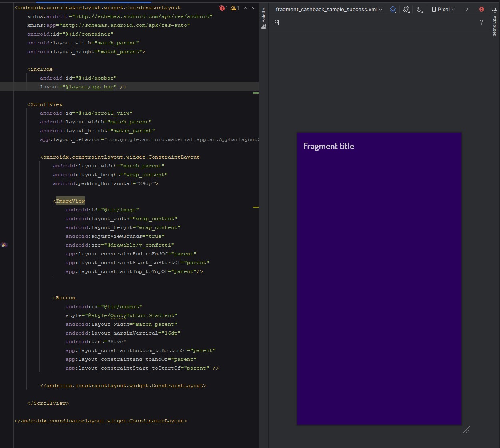Toggle view options viewport icon
The width and height of the screenshot is (500, 448).
click(277, 23)
